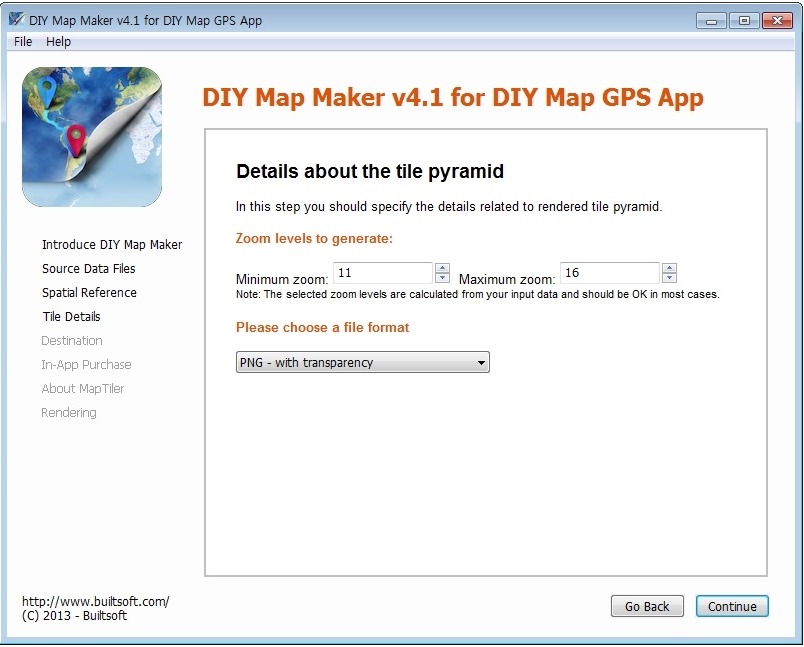Maximize the DIY Map Maker window

[x=744, y=21]
